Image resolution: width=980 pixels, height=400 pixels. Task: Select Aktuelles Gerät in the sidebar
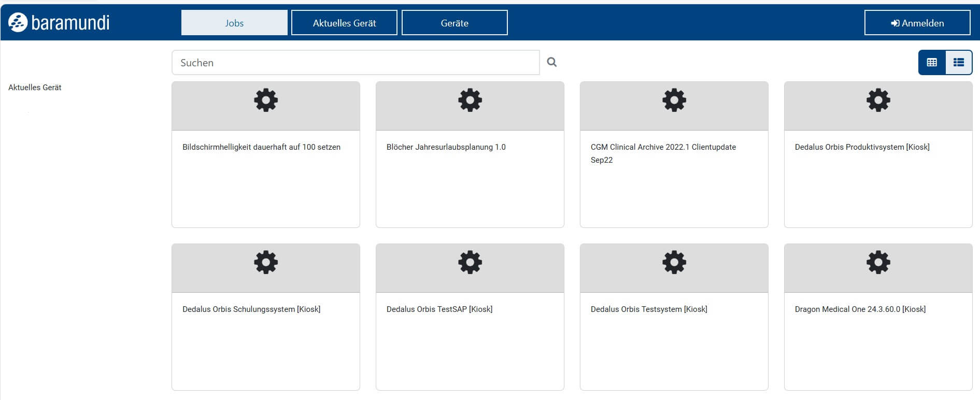[35, 88]
